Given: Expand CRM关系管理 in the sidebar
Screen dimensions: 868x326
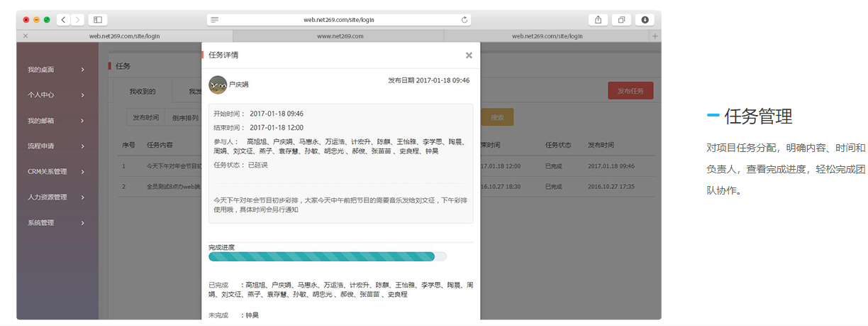Looking at the screenshot, I should 57,172.
